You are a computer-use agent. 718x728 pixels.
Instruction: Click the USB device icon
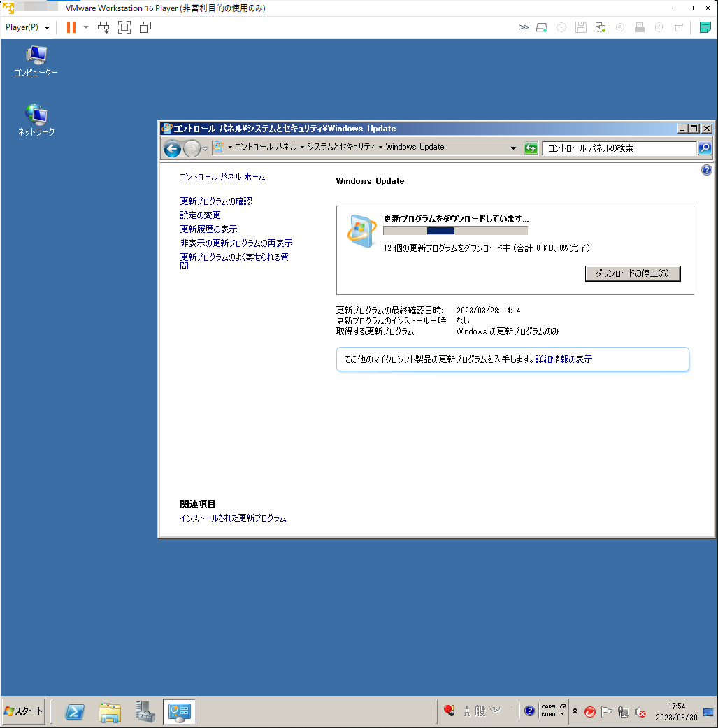[640, 27]
